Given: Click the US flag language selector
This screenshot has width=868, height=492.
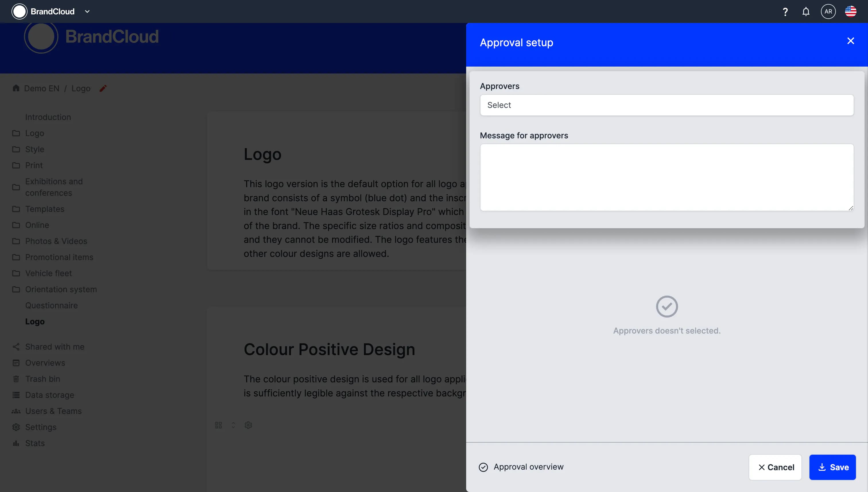Looking at the screenshot, I should [850, 11].
